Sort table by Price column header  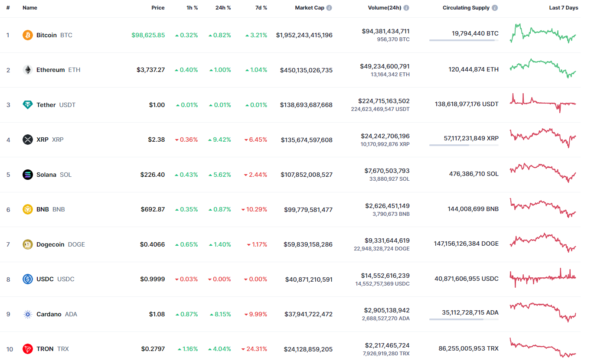(x=158, y=8)
